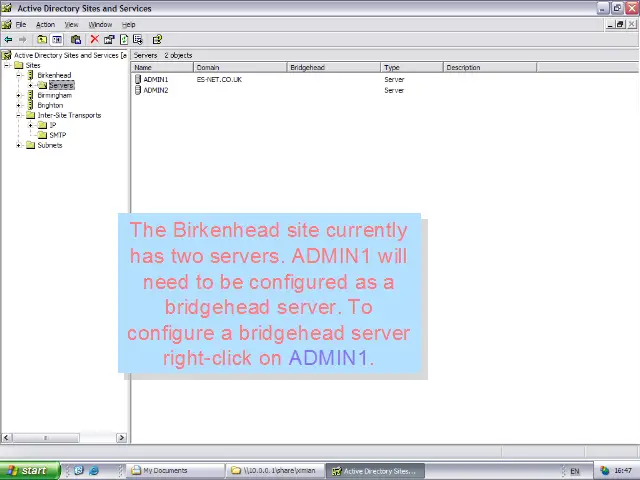Sort by the Domain column header
The width and height of the screenshot is (640, 480).
click(240, 67)
